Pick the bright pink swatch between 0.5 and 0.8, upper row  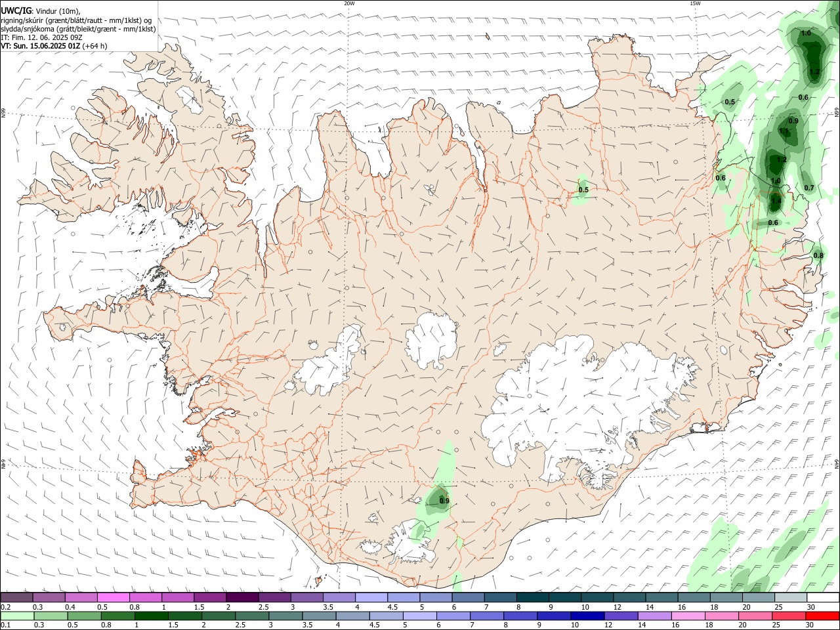tap(113, 597)
